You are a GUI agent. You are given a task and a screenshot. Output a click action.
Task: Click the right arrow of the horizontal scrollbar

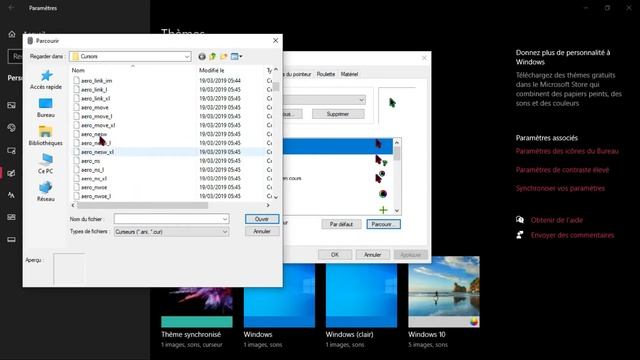pyautogui.click(x=268, y=205)
